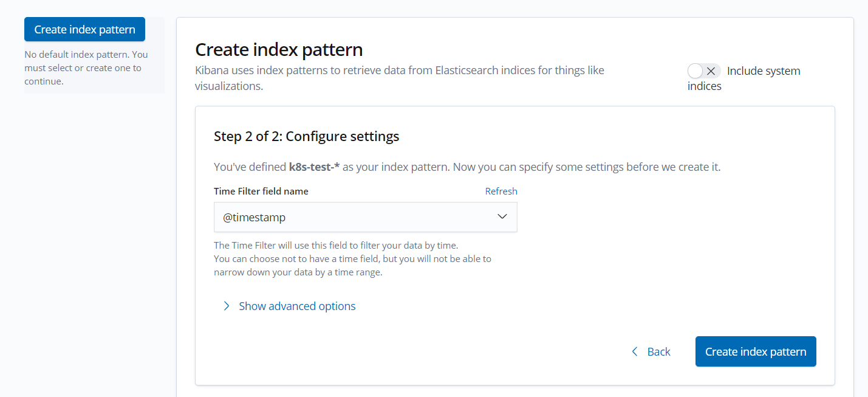Screen dimensions: 868x397
Task: Click the bottom-right Create index pattern button to confirm
Action: (x=756, y=351)
